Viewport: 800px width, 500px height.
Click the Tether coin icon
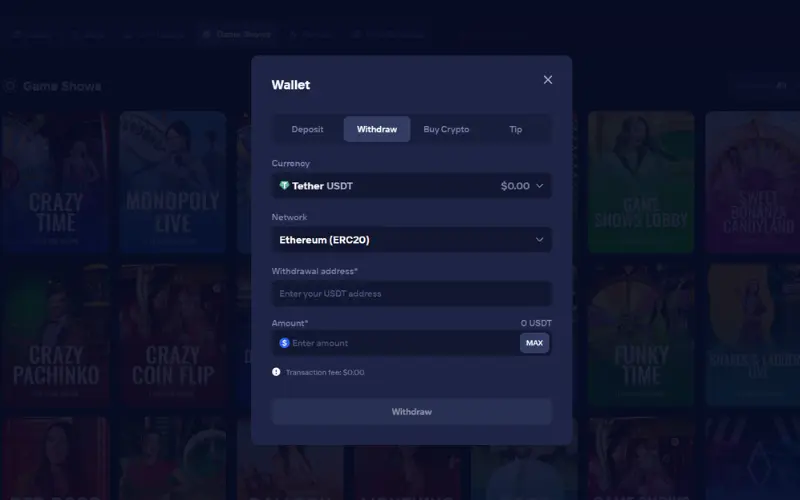point(284,185)
